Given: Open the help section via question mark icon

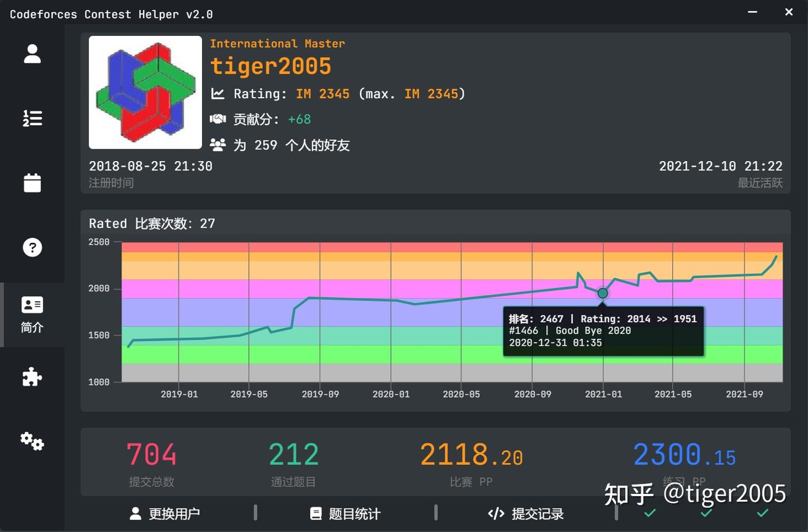Looking at the screenshot, I should coord(32,247).
